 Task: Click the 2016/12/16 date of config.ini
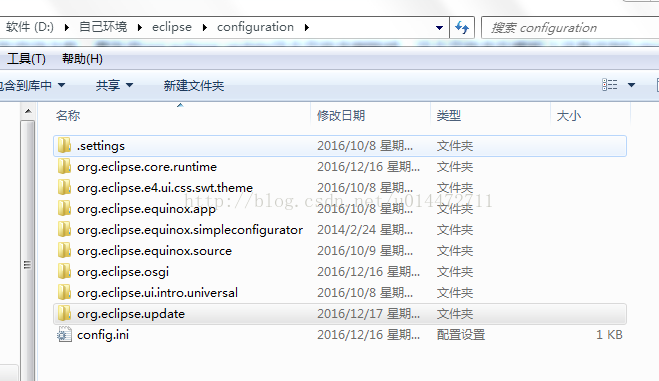click(x=368, y=335)
